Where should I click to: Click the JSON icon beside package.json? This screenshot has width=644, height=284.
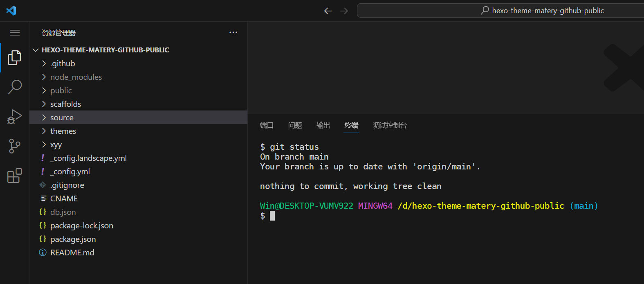coord(43,239)
